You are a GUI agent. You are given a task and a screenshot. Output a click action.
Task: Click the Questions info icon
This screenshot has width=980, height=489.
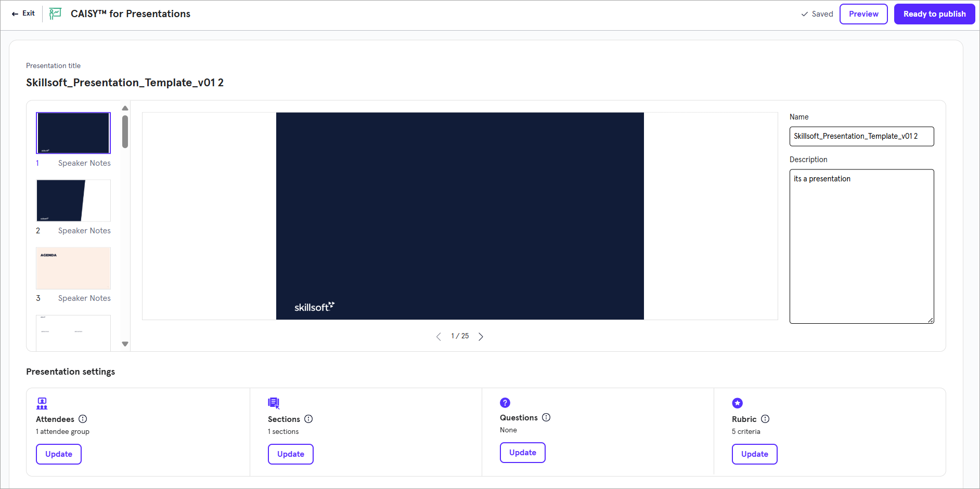[546, 418]
